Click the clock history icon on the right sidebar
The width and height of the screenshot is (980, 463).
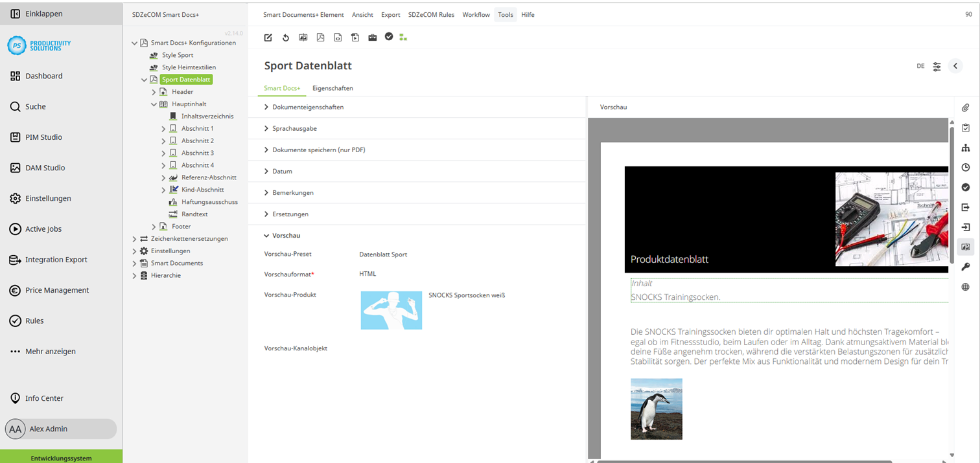coord(966,167)
